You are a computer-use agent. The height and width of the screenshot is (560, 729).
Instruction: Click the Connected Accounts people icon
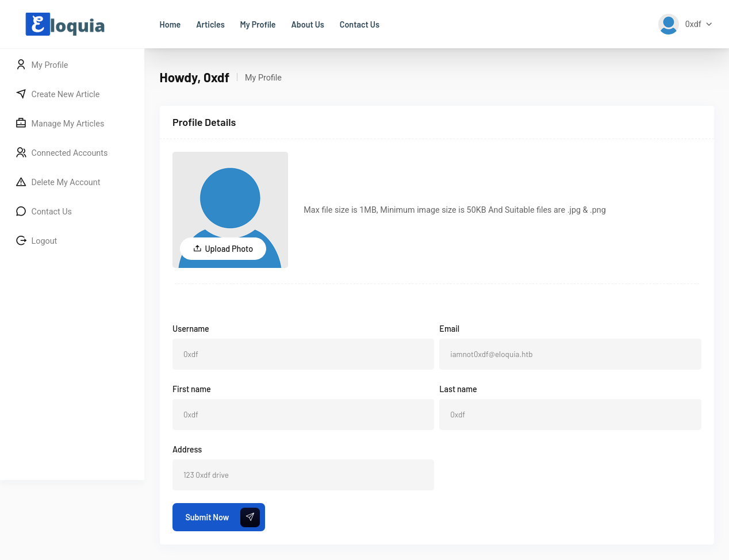click(x=21, y=152)
